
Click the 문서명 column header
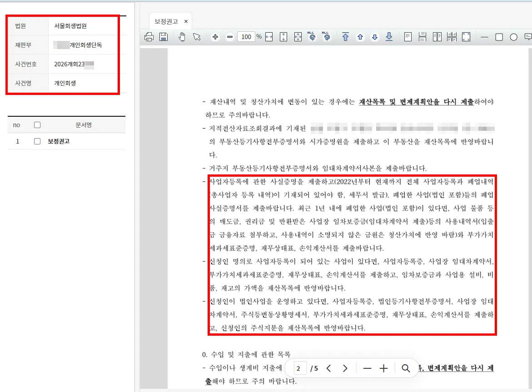click(84, 125)
